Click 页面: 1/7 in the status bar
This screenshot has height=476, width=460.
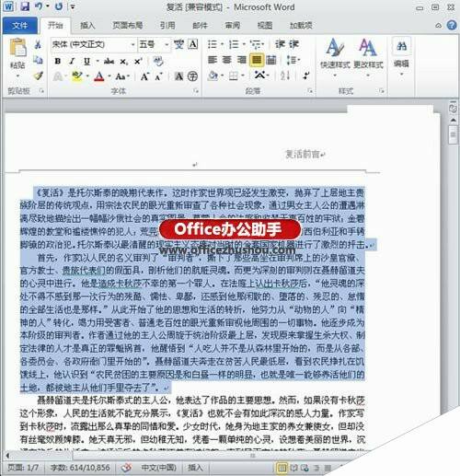[x=23, y=468]
